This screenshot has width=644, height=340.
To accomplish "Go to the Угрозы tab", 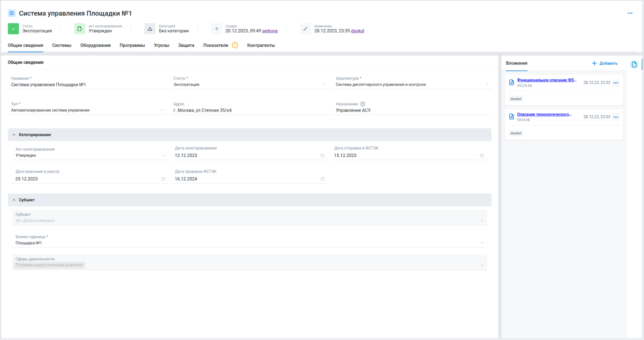I will [161, 45].
